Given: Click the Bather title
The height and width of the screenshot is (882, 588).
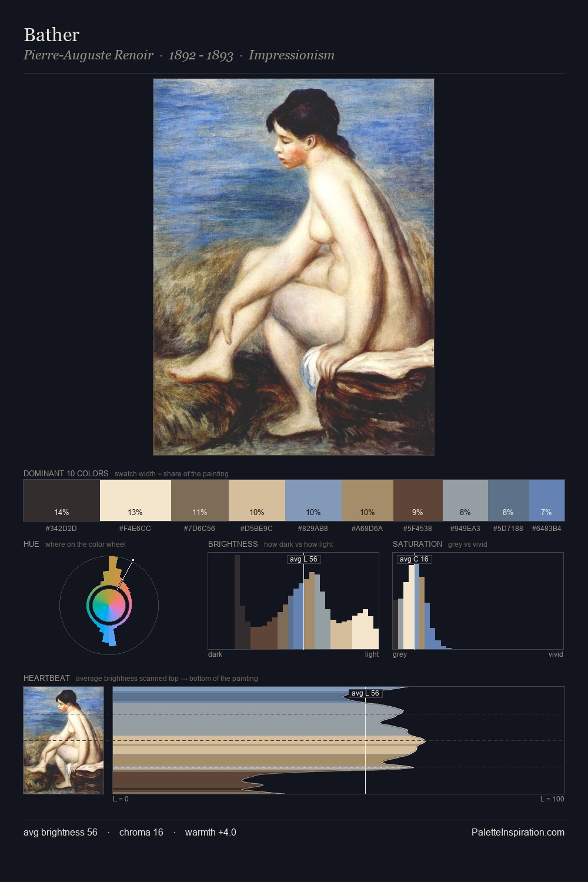Looking at the screenshot, I should pos(52,35).
